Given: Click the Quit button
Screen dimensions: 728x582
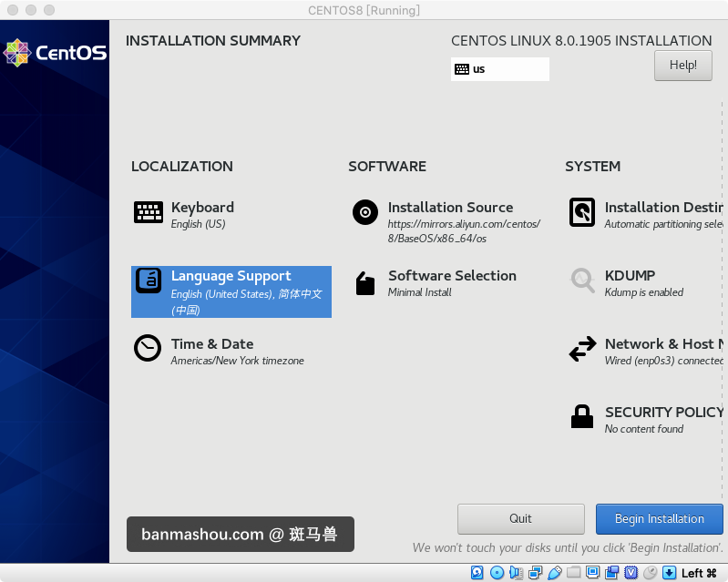Looking at the screenshot, I should coord(520,519).
